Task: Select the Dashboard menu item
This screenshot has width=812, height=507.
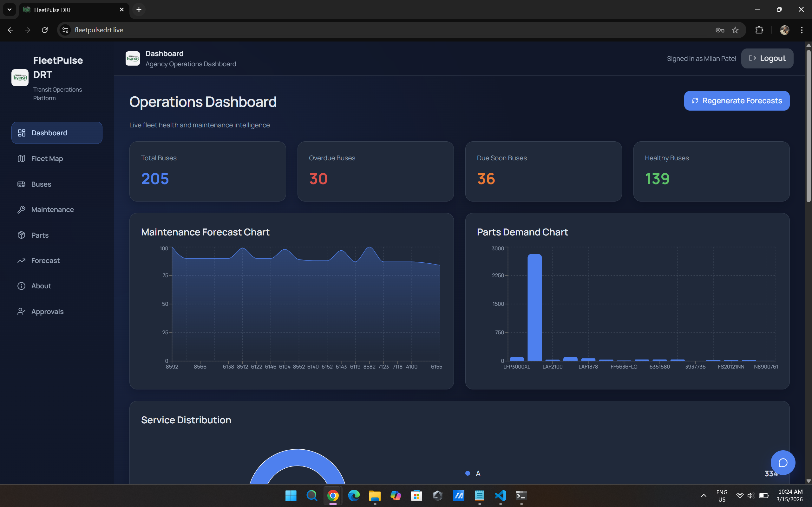Action: [57, 133]
